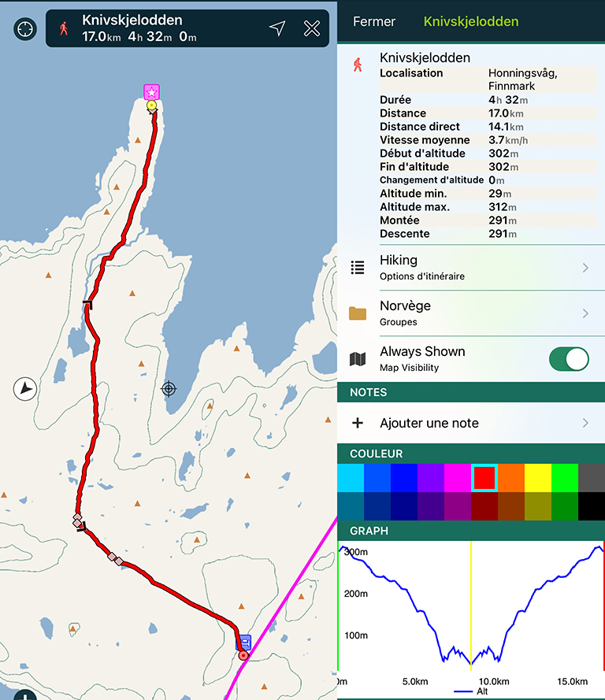Tap the pink star waypoint marker

(x=151, y=92)
